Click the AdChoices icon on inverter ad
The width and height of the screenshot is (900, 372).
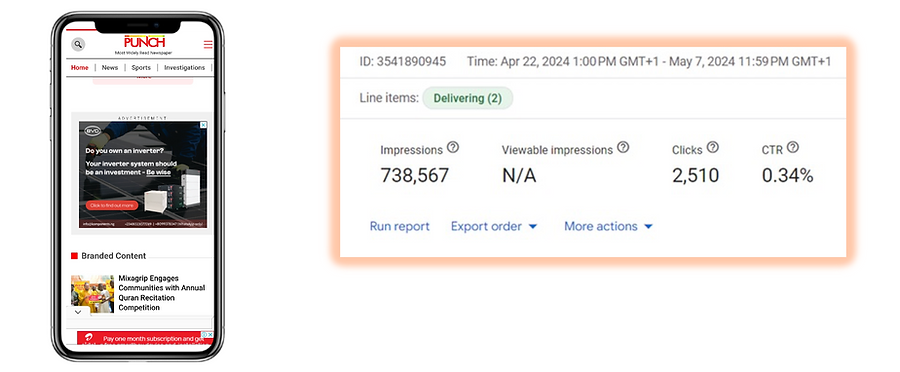(204, 125)
